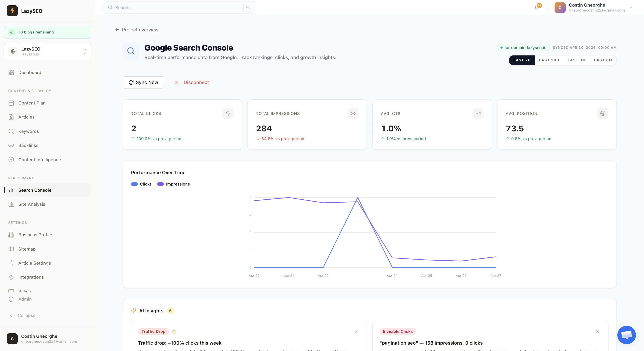Select the Last 7D range tab
This screenshot has height=351, width=644.
(x=522, y=60)
